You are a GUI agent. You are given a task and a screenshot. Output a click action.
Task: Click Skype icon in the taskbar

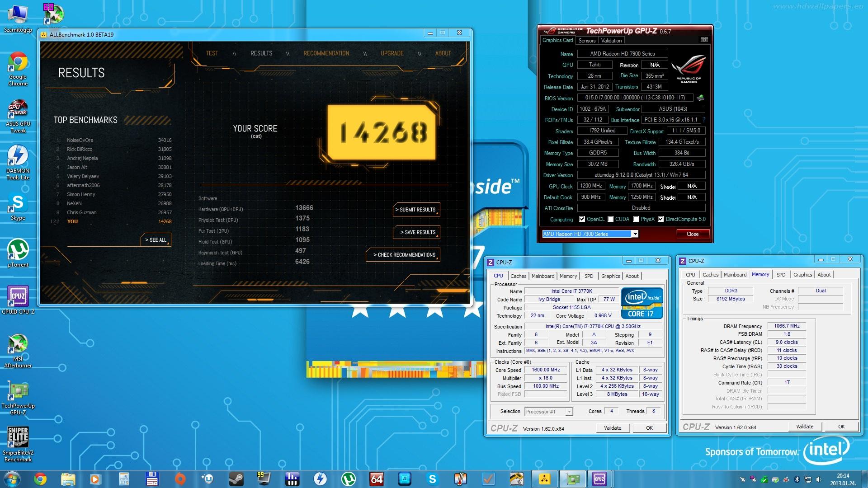pyautogui.click(x=432, y=479)
